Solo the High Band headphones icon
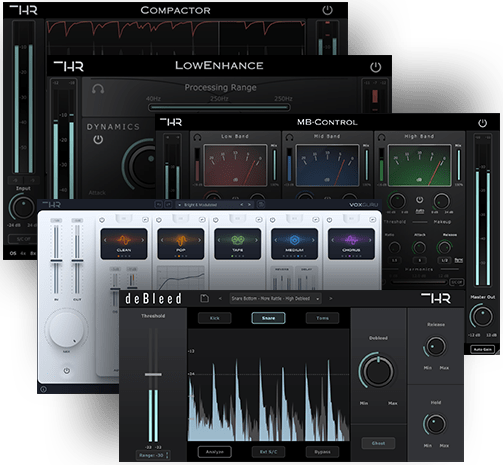 382,137
